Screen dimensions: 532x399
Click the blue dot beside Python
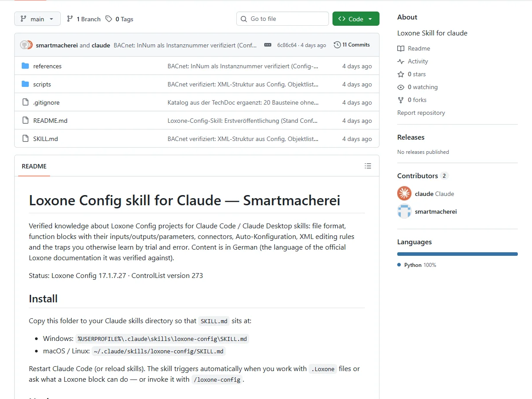coord(399,265)
